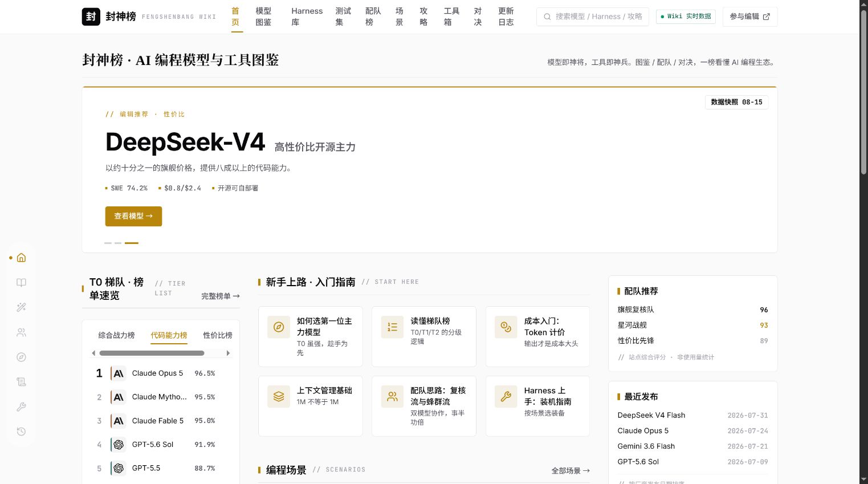This screenshot has height=484, width=868.
Task: Click the Wiki 实时数据 badge
Action: click(x=686, y=17)
